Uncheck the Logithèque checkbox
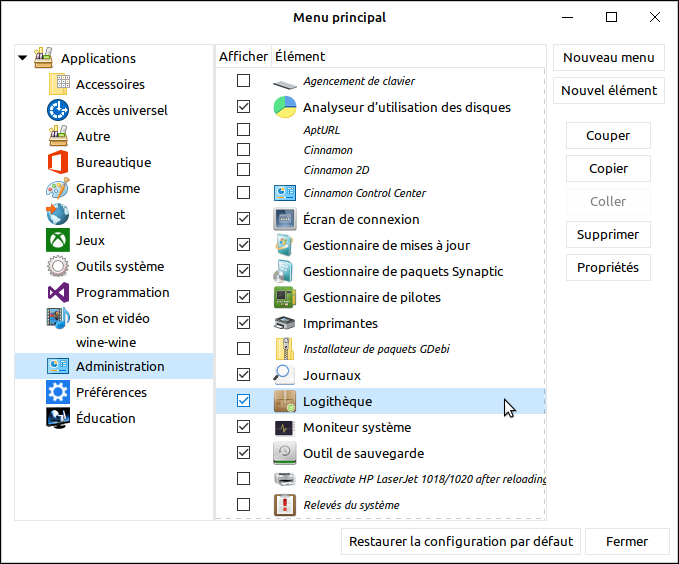The height and width of the screenshot is (564, 679). coord(243,401)
